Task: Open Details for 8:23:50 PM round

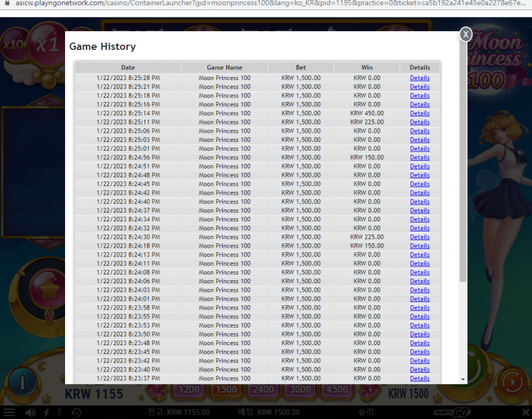Action: [x=420, y=334]
